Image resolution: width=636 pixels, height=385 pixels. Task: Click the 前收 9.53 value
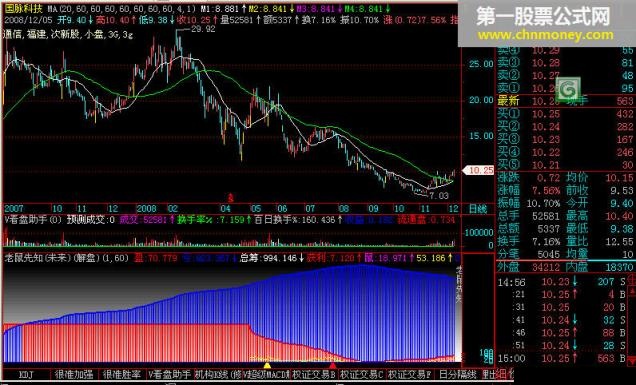click(x=622, y=191)
